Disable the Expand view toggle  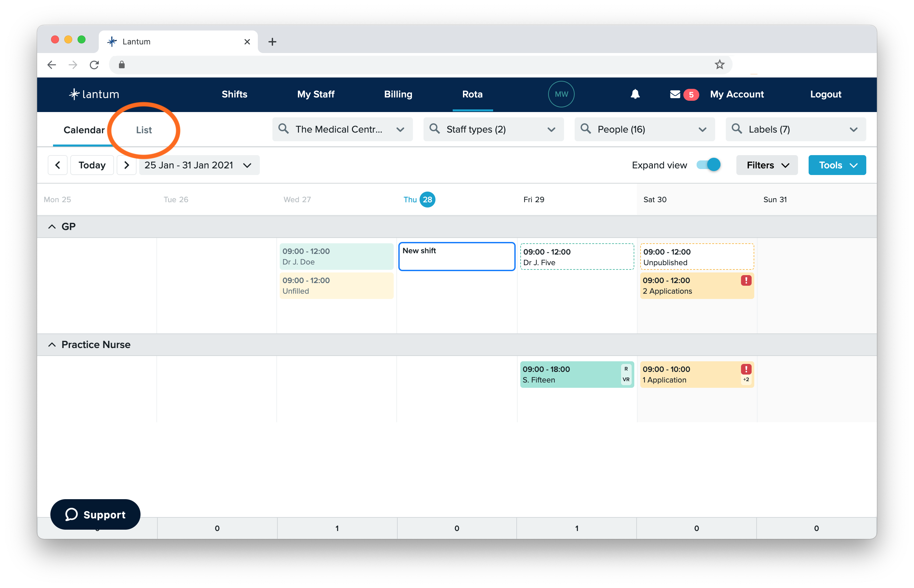pyautogui.click(x=708, y=164)
